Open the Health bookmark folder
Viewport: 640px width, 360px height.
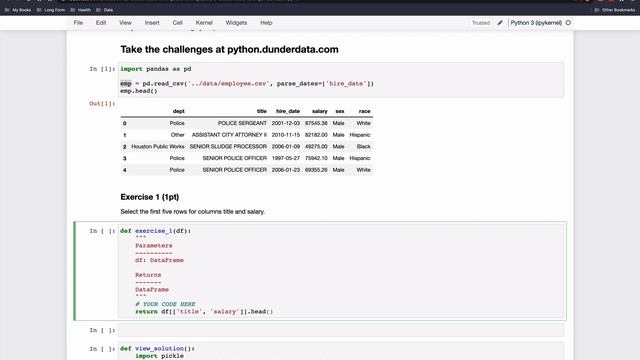pos(81,10)
